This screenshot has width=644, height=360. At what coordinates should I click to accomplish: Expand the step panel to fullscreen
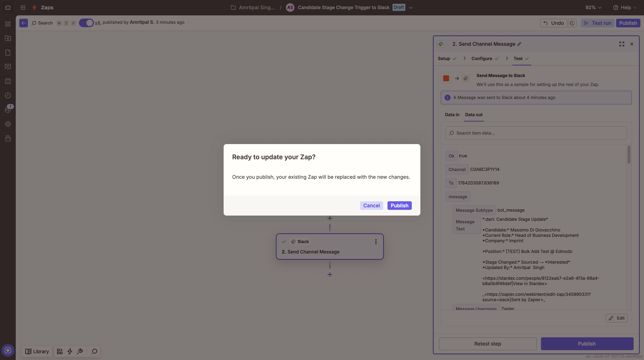[x=622, y=44]
